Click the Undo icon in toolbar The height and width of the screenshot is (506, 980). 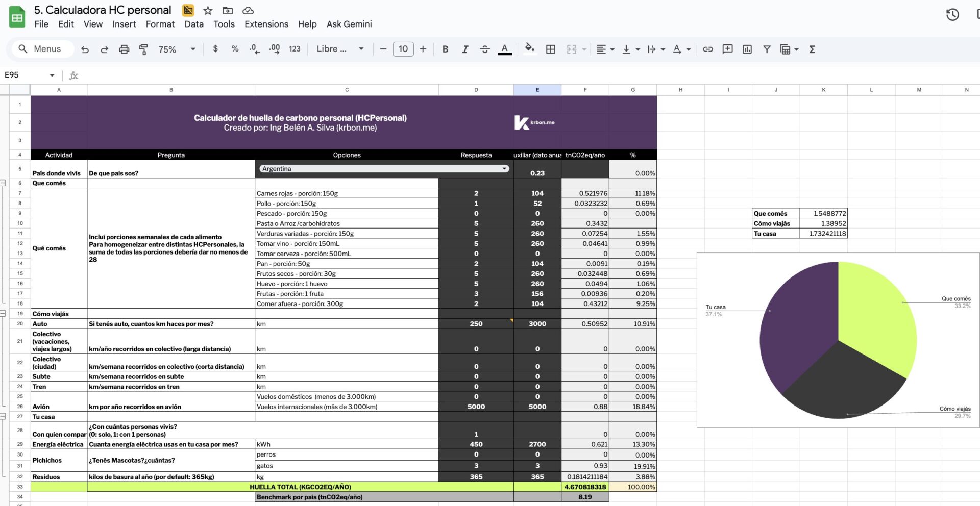[85, 49]
